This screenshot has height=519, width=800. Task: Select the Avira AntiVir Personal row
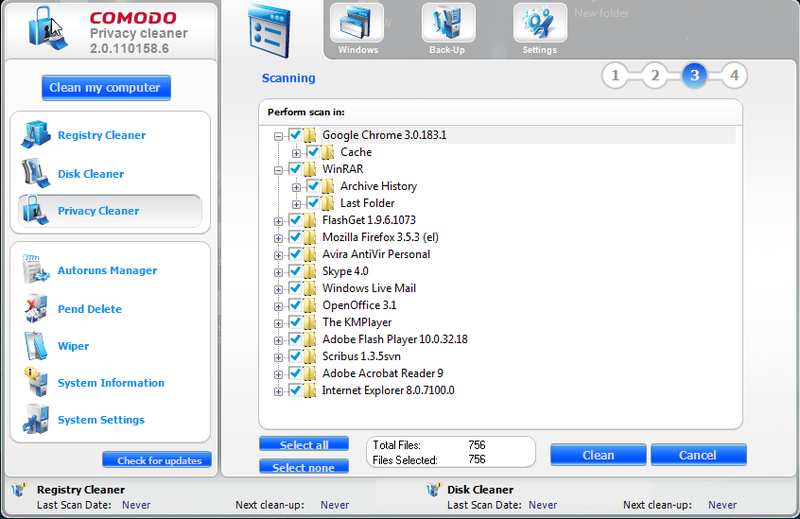click(x=376, y=254)
